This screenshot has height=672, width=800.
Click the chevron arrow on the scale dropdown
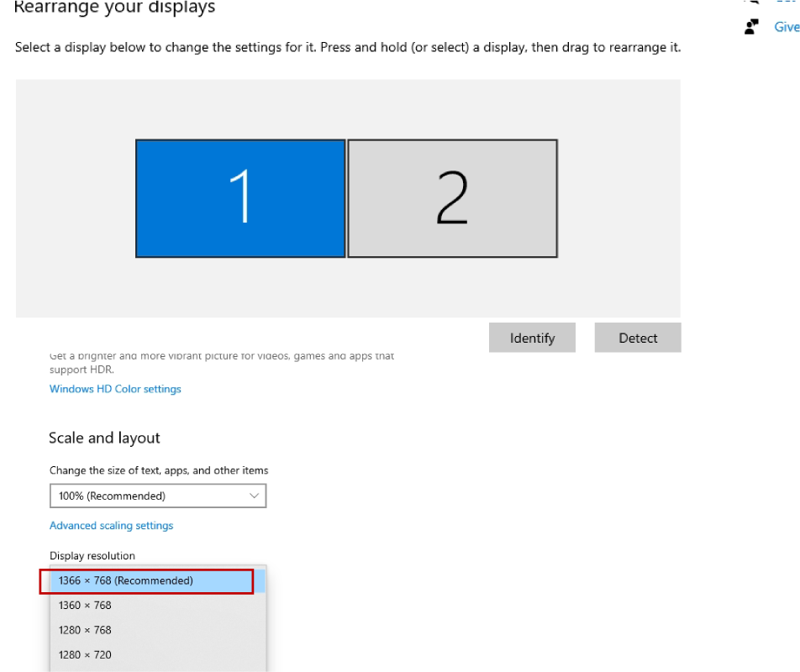(x=255, y=496)
